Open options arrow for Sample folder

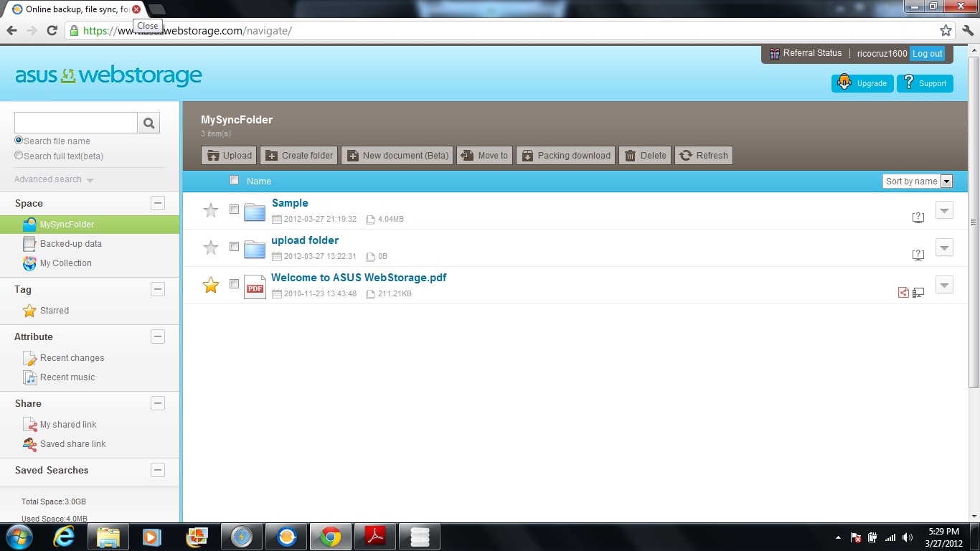(944, 210)
